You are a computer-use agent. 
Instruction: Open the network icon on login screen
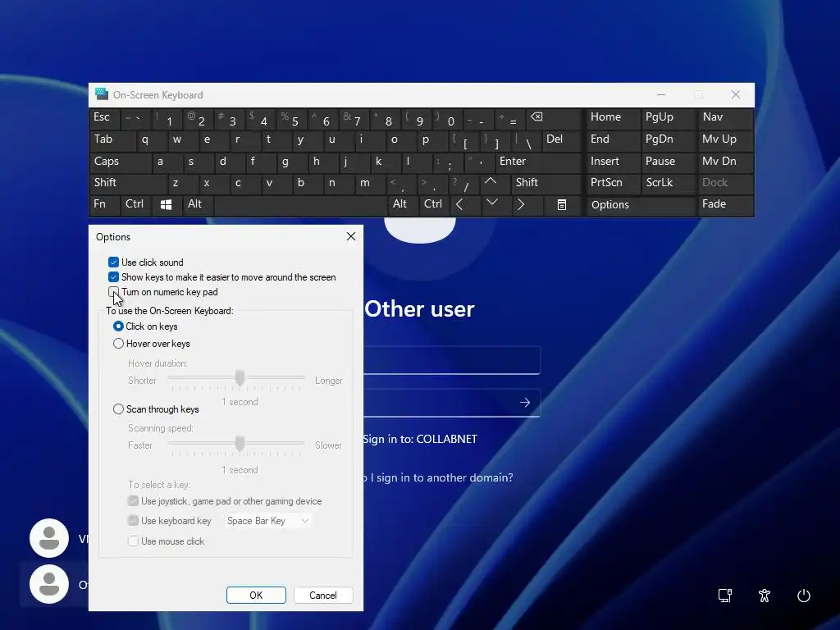(x=725, y=596)
